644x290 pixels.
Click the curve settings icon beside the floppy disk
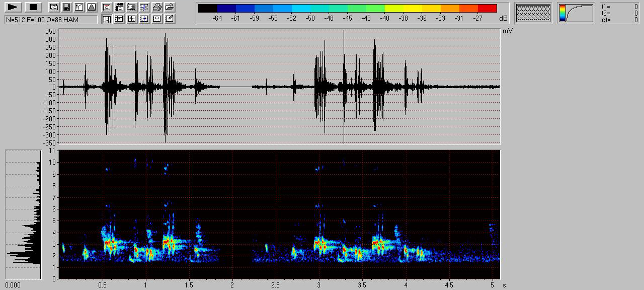coord(78,7)
